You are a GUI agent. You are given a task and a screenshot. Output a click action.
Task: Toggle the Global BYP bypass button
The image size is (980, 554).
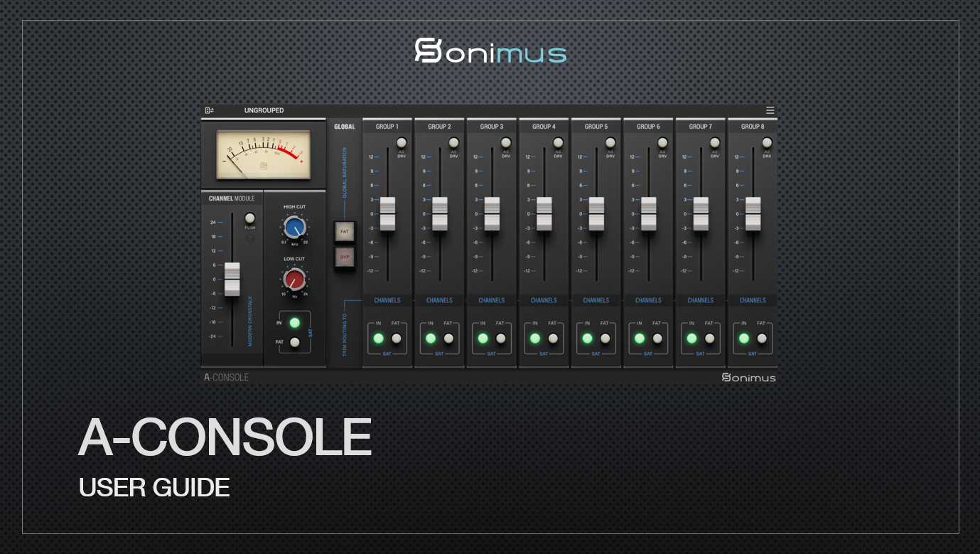[345, 257]
